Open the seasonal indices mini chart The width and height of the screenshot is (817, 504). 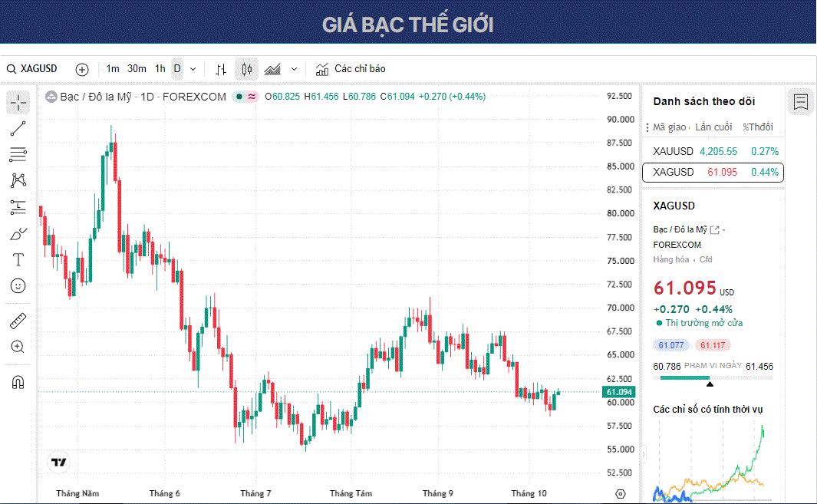[712, 460]
